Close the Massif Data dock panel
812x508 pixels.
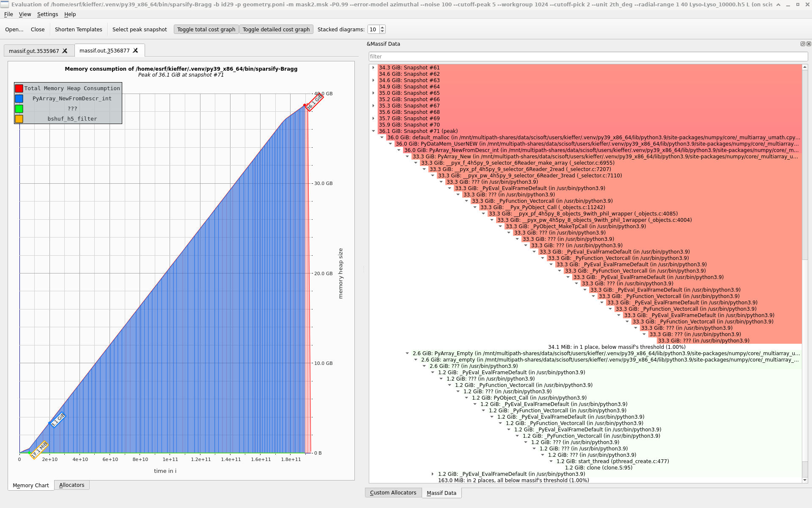[x=809, y=44]
